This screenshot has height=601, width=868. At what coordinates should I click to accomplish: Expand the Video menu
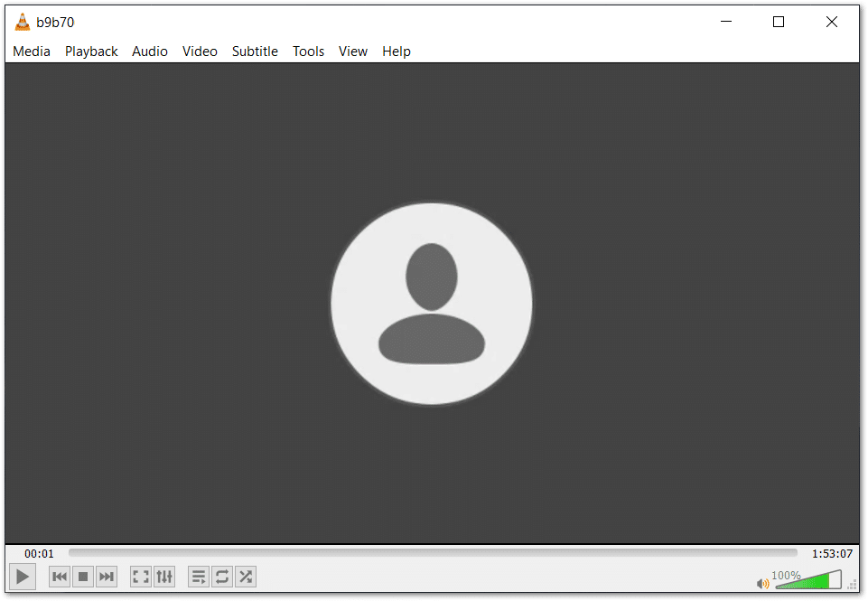tap(200, 52)
